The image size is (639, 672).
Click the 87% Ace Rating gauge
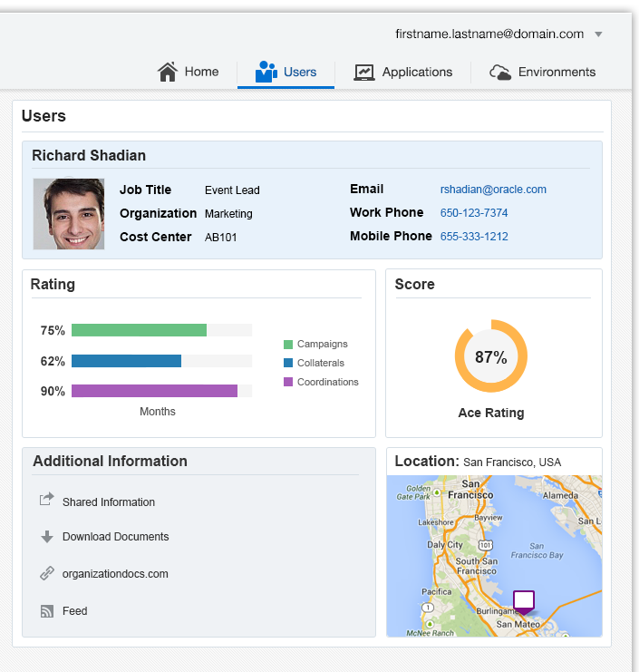click(490, 356)
